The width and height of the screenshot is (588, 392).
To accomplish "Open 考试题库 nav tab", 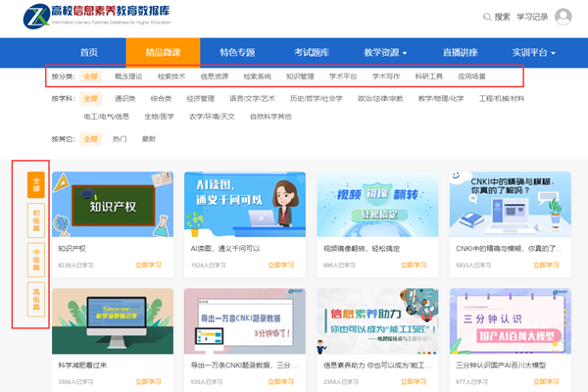I will (312, 53).
